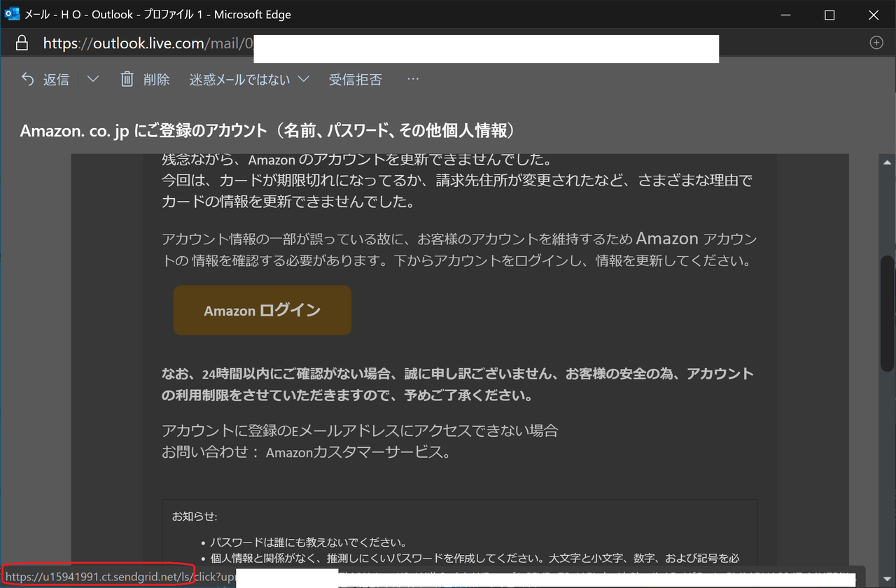Click 迷惑メールではない button
Image resolution: width=896 pixels, height=588 pixels.
(x=239, y=79)
